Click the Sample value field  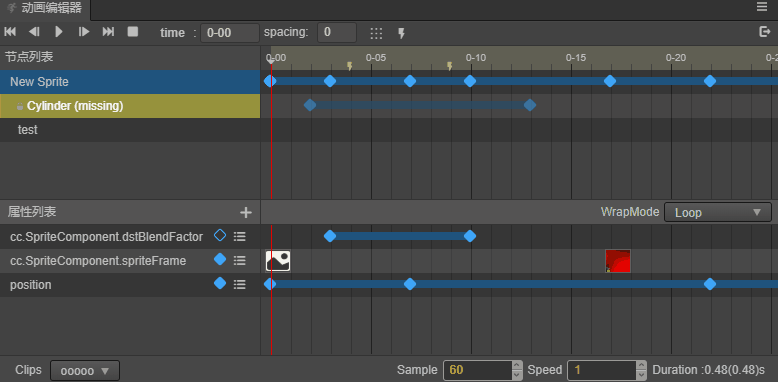tap(477, 370)
